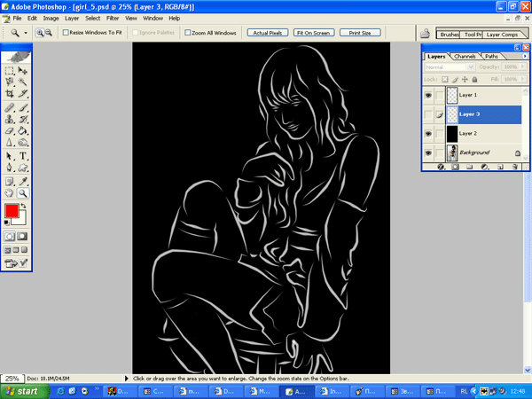Open the Layers palette flyout menu
Screen dimensions: 532x399
[x=525, y=56]
